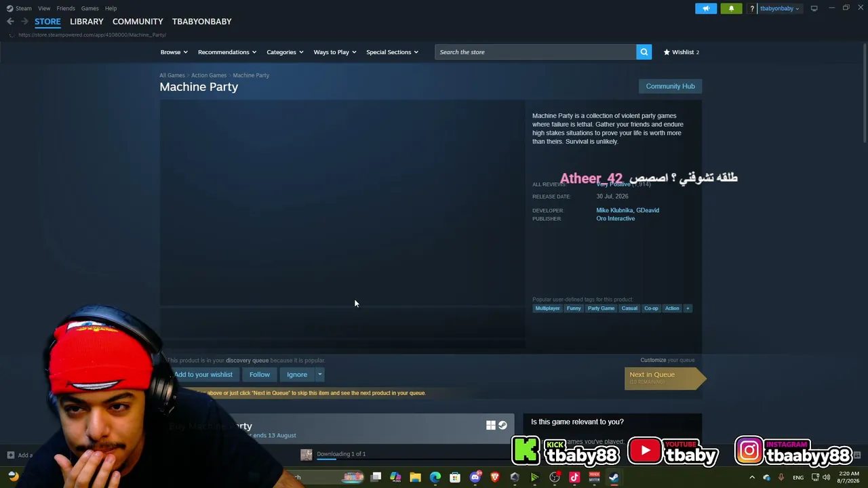Open publisher Oro Interactive's page

coord(616,218)
